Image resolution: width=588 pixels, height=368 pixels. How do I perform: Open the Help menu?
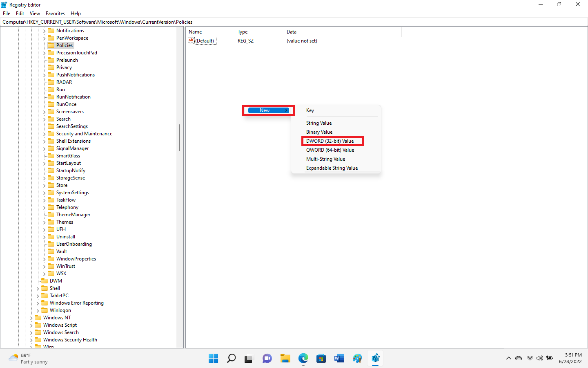76,13
